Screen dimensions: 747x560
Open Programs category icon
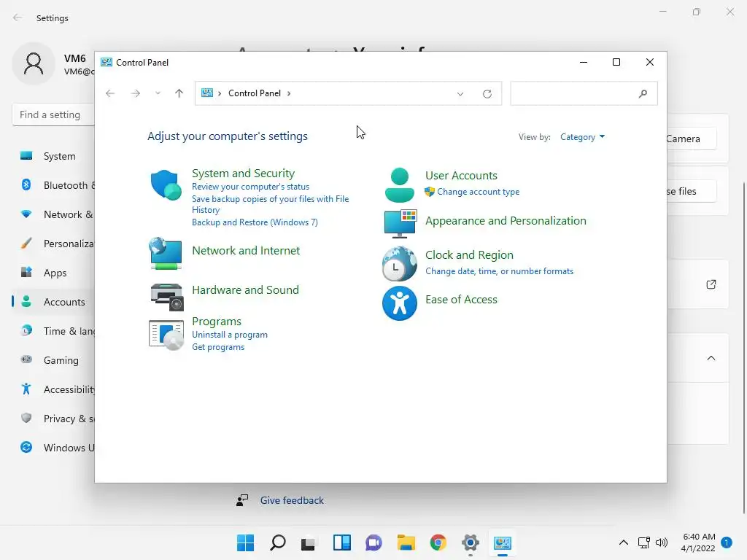tap(166, 335)
